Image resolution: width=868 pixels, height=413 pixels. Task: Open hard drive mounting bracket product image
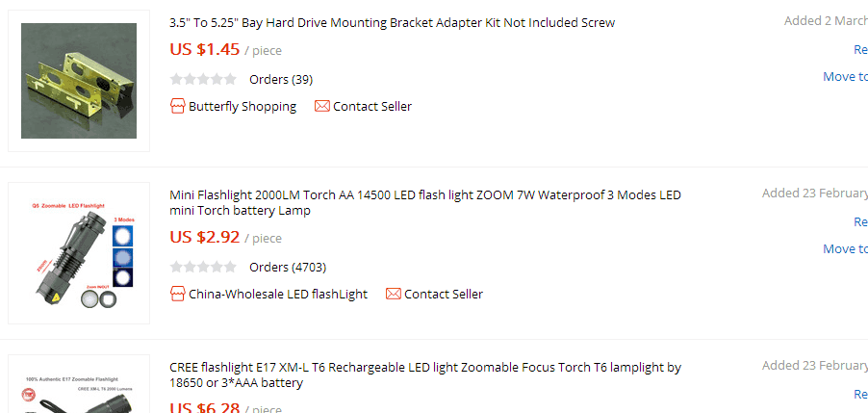pyautogui.click(x=79, y=81)
